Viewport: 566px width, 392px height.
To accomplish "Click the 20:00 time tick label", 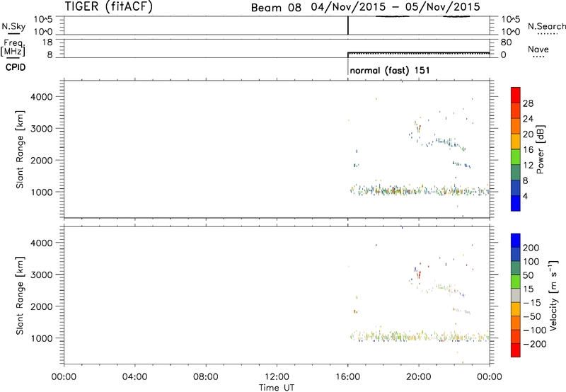I will (419, 376).
